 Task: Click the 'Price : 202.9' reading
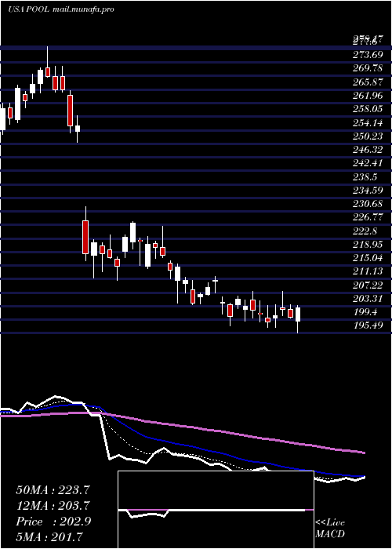click(53, 522)
